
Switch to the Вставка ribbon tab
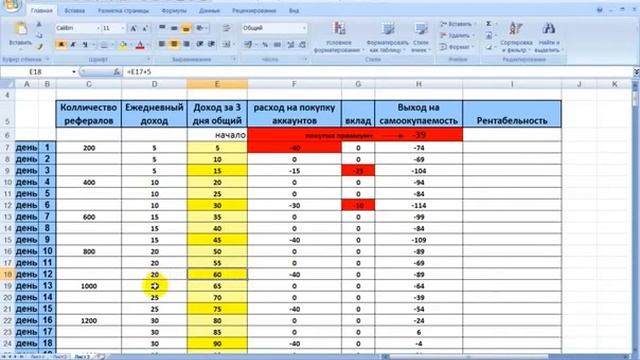pos(75,11)
